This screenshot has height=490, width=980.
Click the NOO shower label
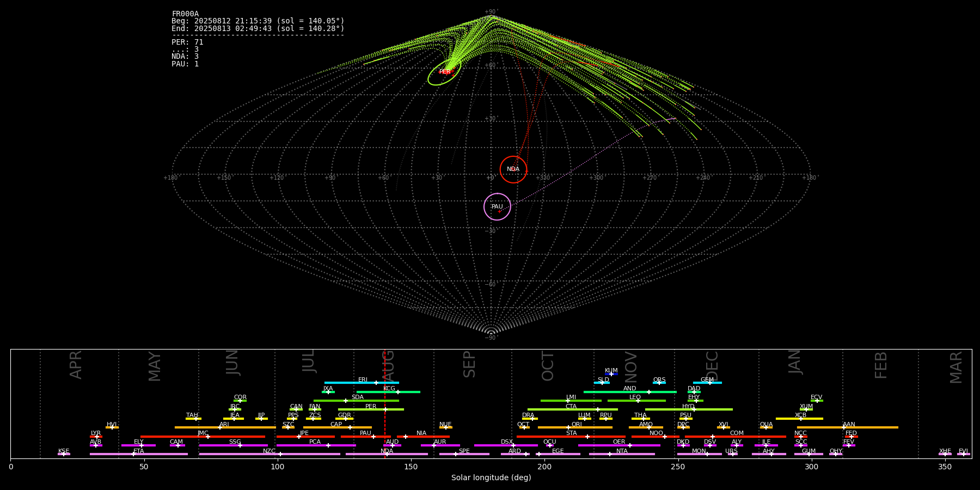point(656,433)
